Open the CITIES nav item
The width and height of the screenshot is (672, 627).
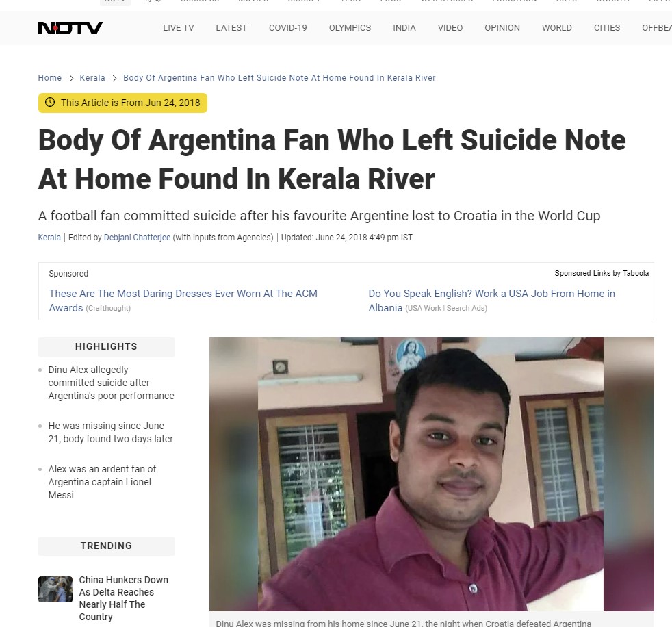(607, 28)
